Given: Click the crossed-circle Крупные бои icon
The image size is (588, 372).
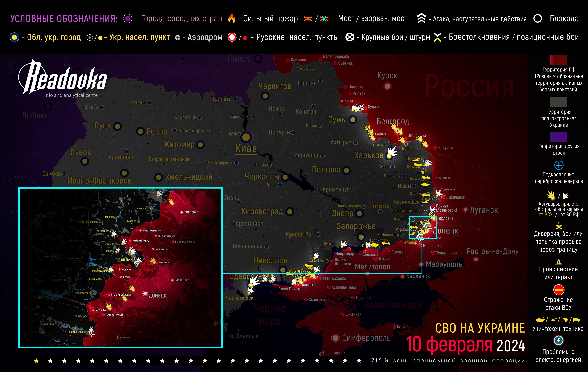Looking at the screenshot, I should coord(350,37).
